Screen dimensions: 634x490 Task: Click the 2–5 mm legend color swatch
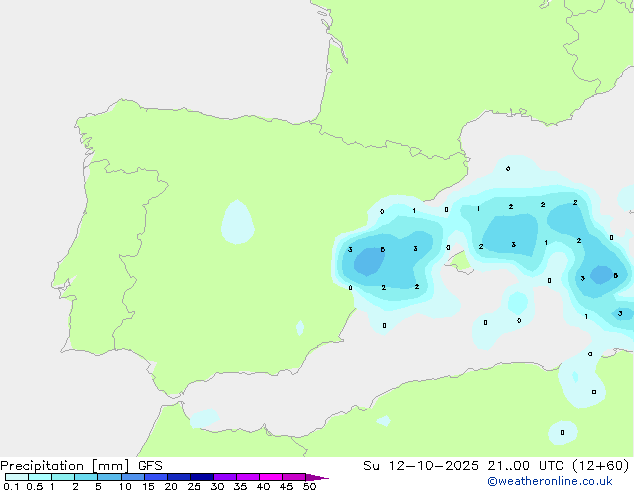(x=86, y=477)
